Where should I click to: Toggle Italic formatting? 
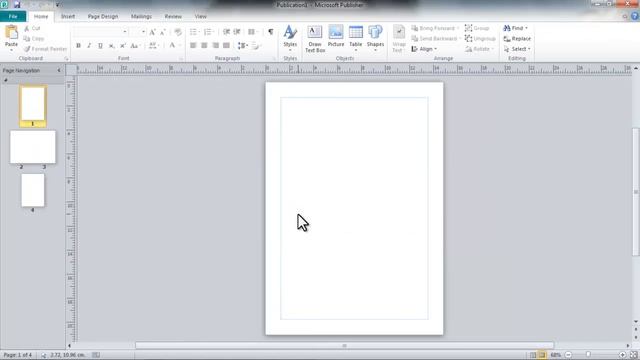coord(89,46)
